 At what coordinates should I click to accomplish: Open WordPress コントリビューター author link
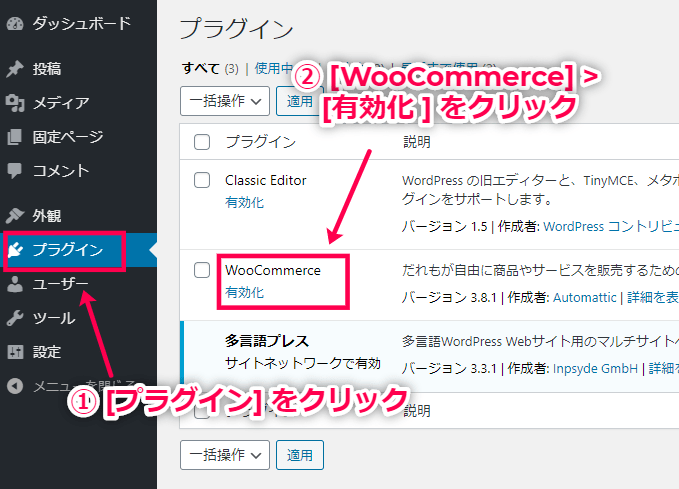[611, 226]
